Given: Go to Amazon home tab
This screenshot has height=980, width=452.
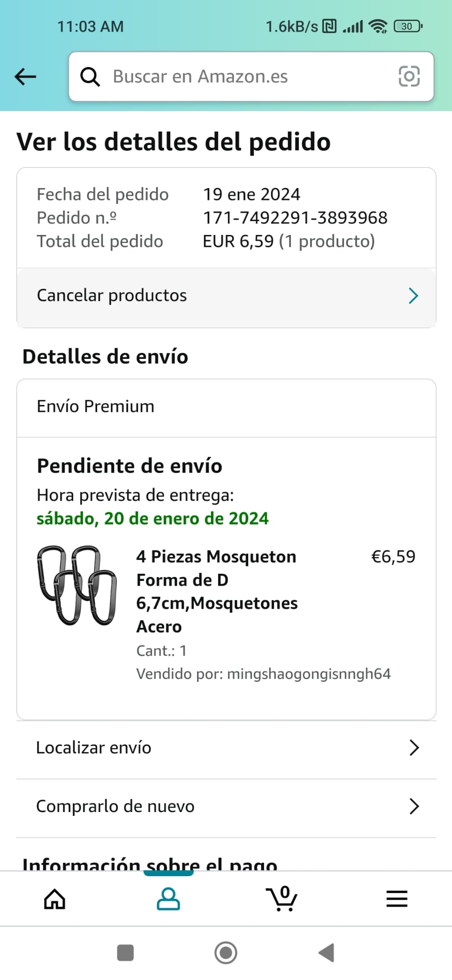Looking at the screenshot, I should tap(55, 899).
